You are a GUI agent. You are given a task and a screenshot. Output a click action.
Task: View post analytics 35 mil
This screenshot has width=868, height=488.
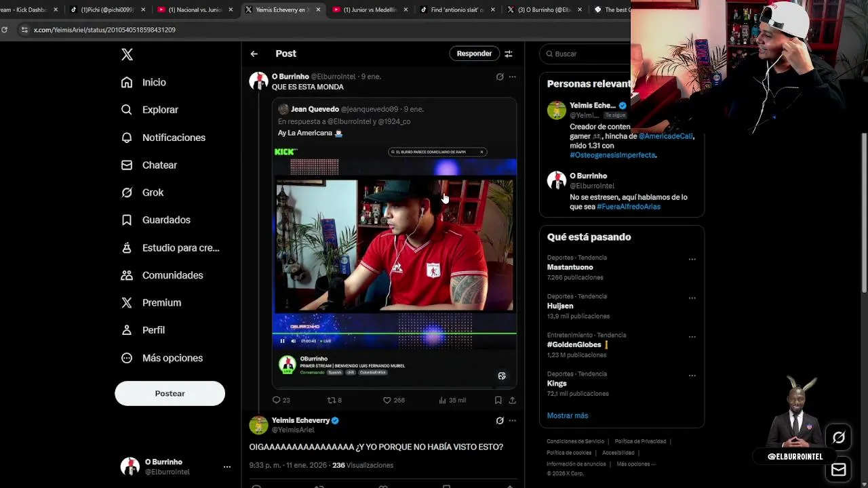(452, 400)
